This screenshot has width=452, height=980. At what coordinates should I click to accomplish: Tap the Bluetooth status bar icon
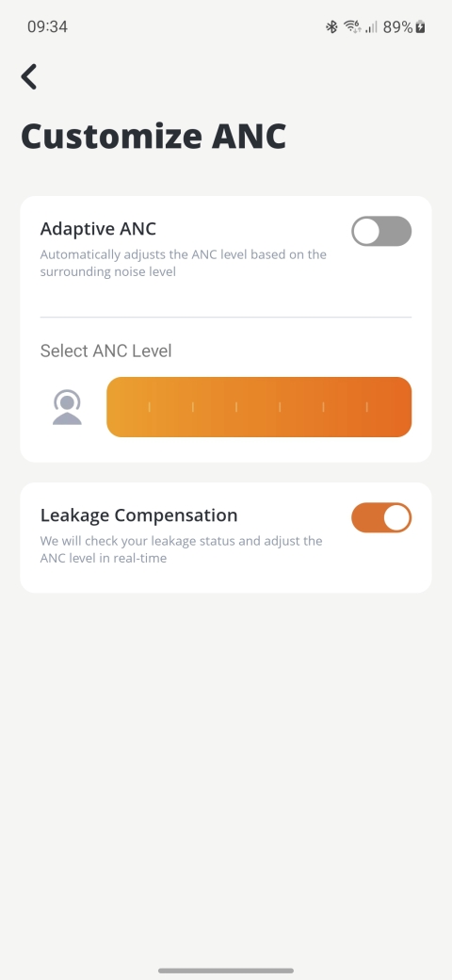(x=331, y=27)
